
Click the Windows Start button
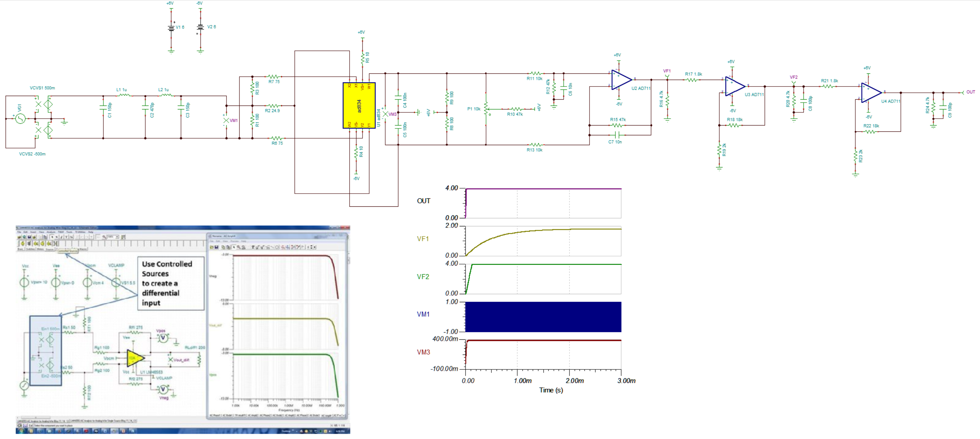[x=21, y=431]
